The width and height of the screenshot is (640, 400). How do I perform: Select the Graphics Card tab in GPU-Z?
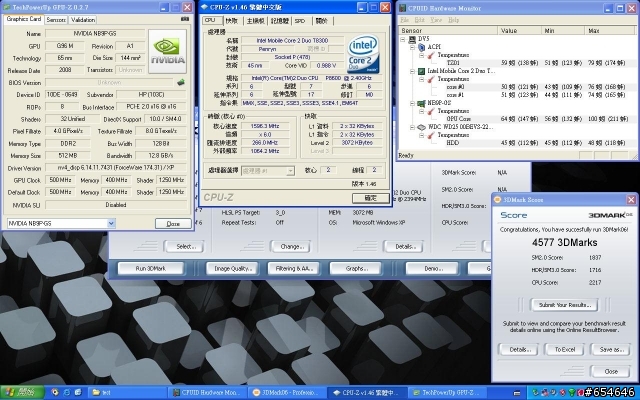[x=24, y=19]
